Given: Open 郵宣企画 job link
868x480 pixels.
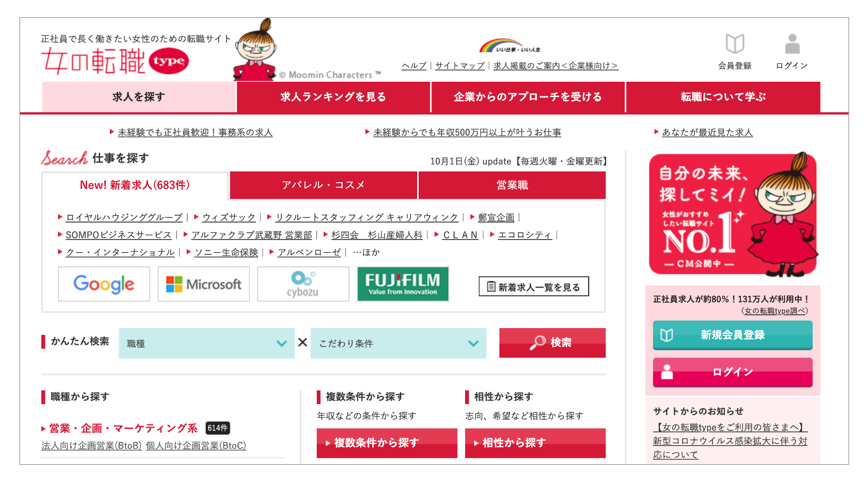Looking at the screenshot, I should click(496, 217).
